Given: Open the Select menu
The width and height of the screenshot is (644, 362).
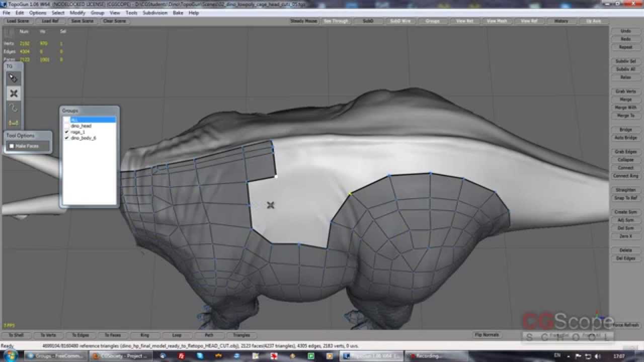Looking at the screenshot, I should 58,13.
